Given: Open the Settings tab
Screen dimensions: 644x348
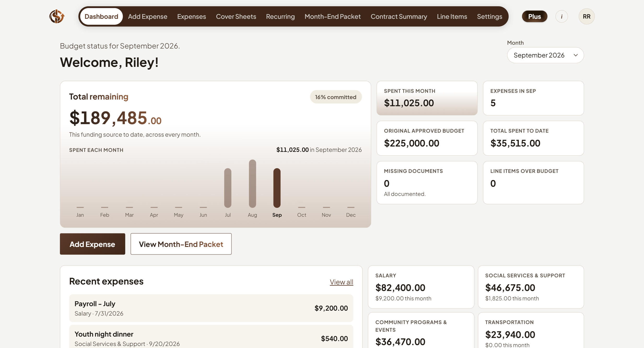Looking at the screenshot, I should pyautogui.click(x=489, y=16).
